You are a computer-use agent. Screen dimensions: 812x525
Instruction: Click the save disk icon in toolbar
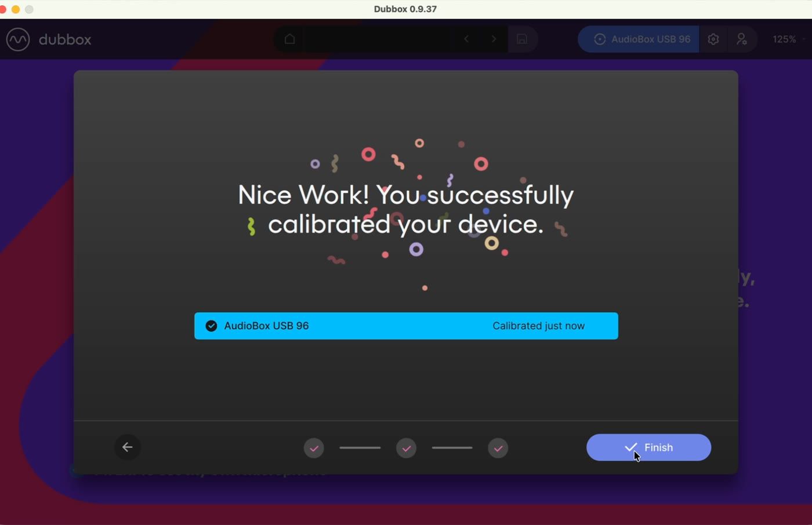point(522,39)
